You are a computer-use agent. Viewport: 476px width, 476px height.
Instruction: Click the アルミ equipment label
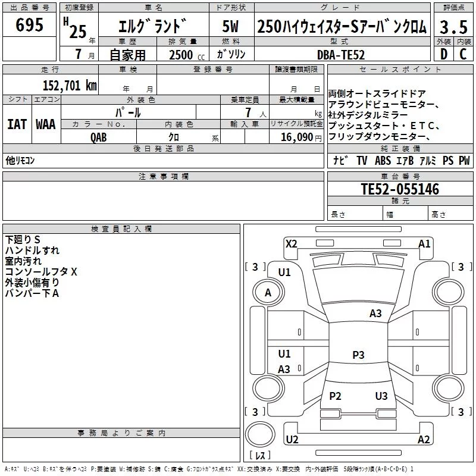point(428,160)
